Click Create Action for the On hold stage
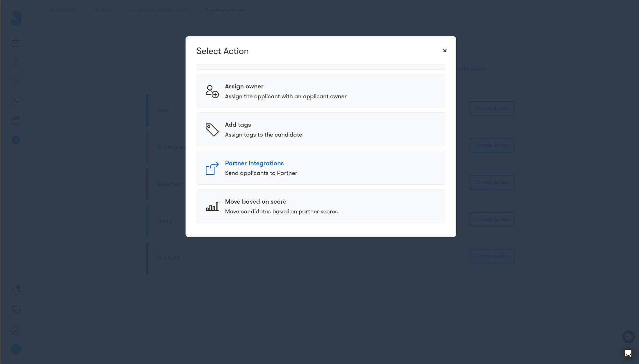This screenshot has width=639, height=364. pos(492,256)
